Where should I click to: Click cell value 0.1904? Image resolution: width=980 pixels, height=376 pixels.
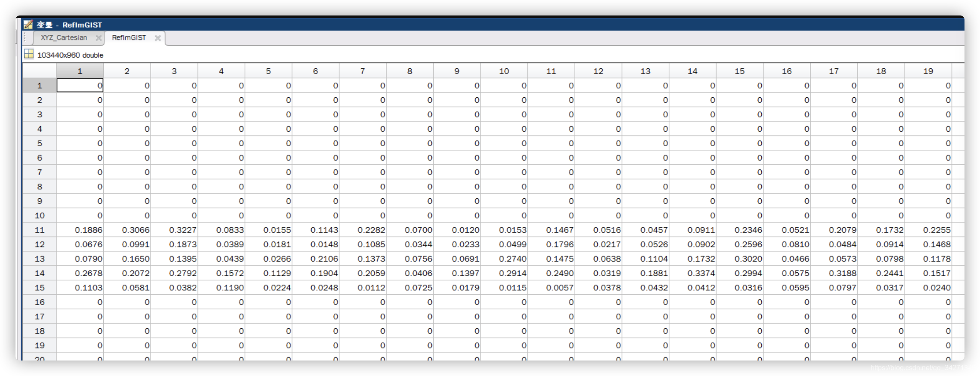(x=324, y=273)
